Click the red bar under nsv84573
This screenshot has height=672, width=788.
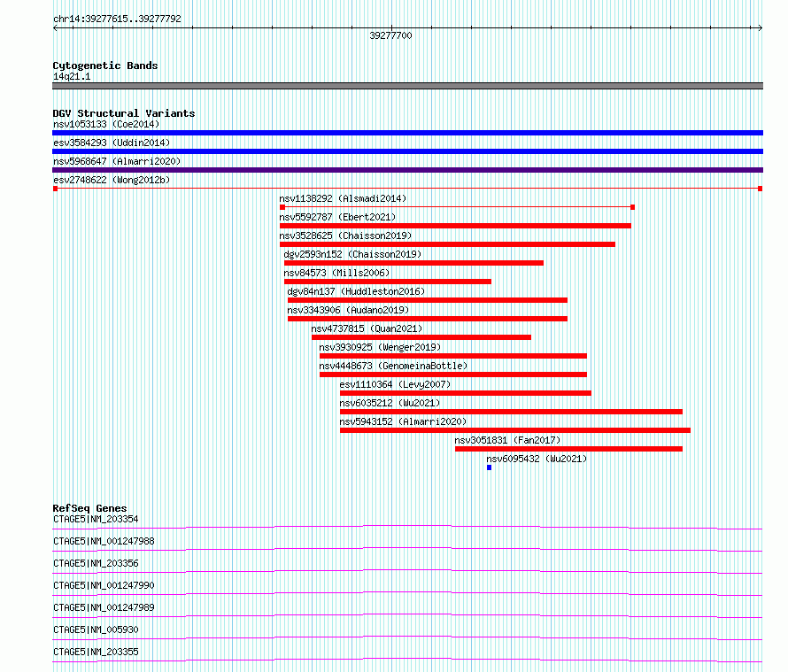388,282
